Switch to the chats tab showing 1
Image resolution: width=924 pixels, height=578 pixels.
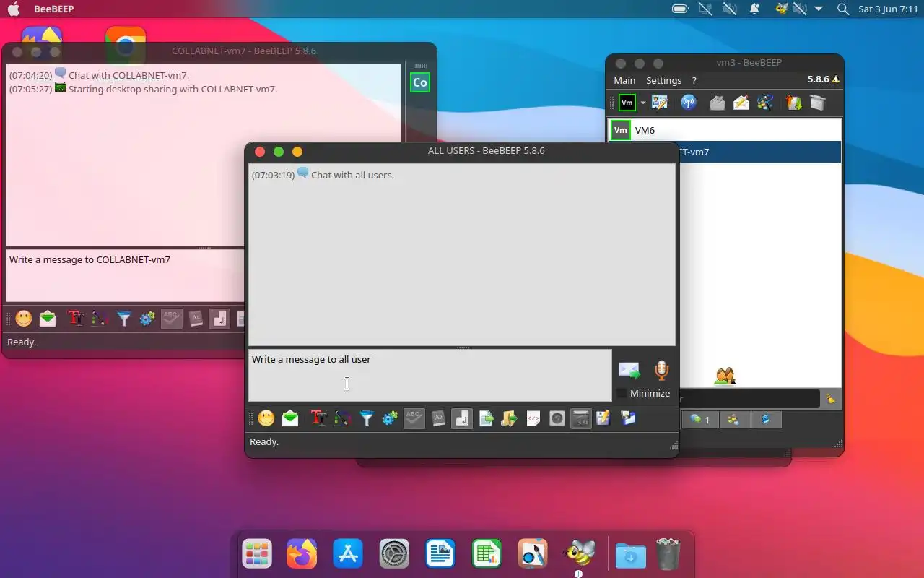[x=699, y=420]
